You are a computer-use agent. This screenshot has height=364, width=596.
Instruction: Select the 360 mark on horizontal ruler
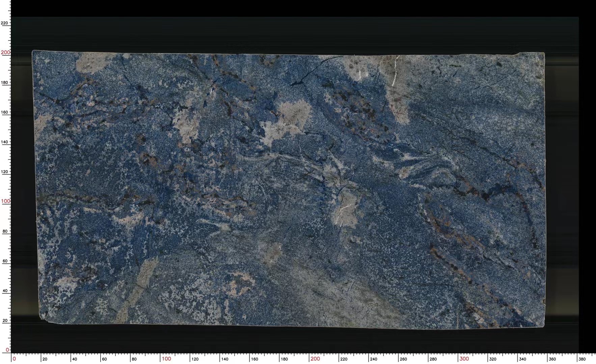(x=552, y=359)
